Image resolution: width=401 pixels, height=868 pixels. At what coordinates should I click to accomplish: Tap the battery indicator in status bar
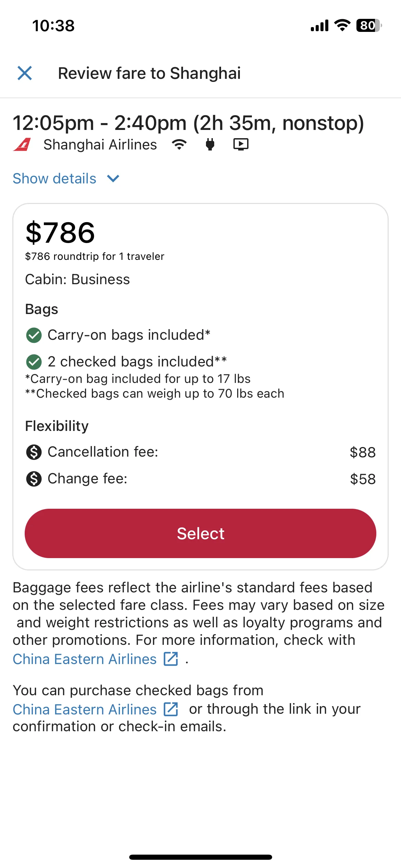(x=369, y=25)
